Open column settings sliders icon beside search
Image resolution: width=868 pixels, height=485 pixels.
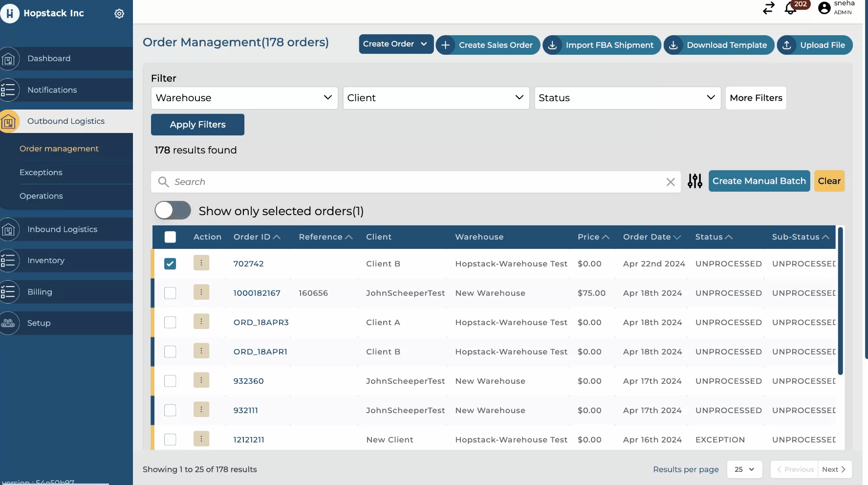(694, 181)
